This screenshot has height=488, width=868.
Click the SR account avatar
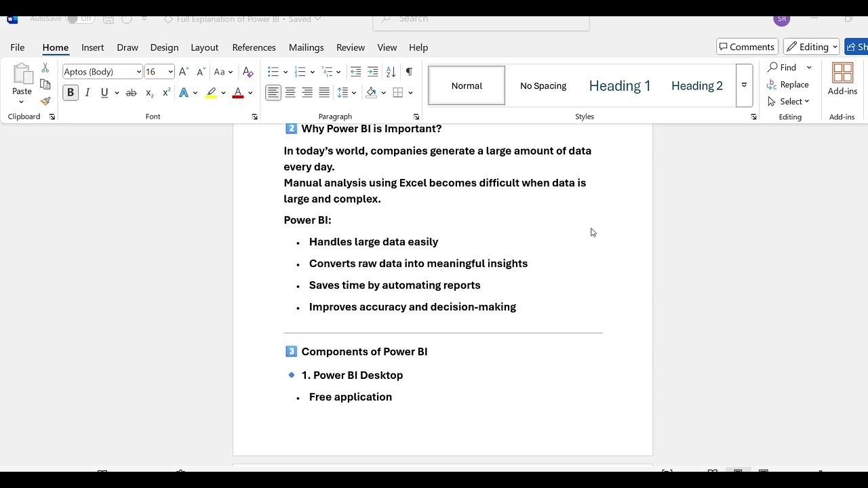tap(782, 19)
